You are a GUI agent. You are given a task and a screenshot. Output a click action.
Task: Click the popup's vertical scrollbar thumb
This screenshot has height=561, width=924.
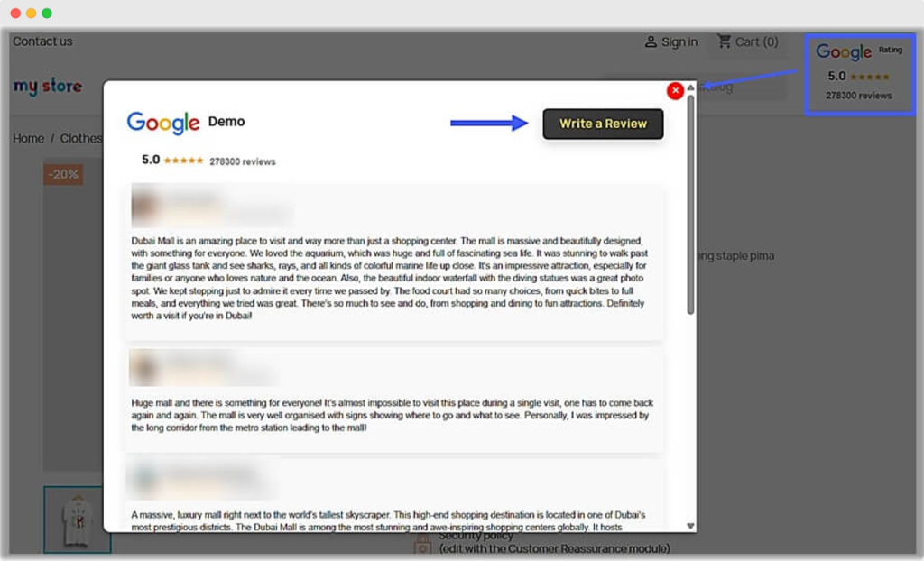[690, 203]
